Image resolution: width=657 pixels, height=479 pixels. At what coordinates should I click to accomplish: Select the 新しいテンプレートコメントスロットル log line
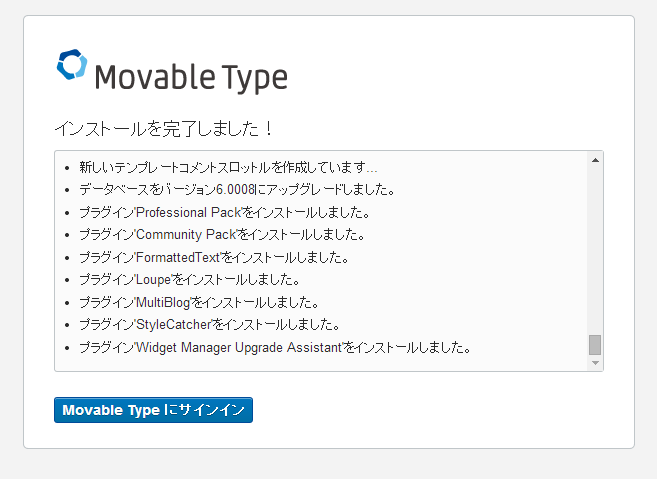[229, 167]
